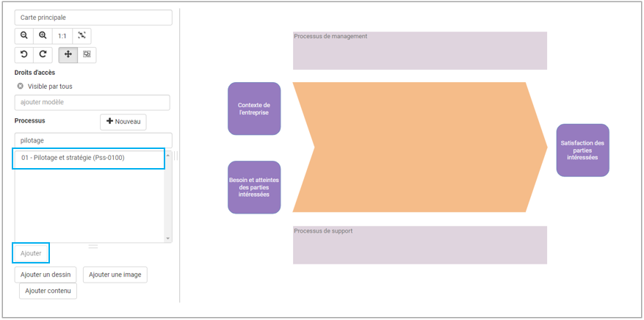Image resolution: width=644 pixels, height=320 pixels.
Task: Click the zoom in magnifier icon
Action: (x=43, y=36)
